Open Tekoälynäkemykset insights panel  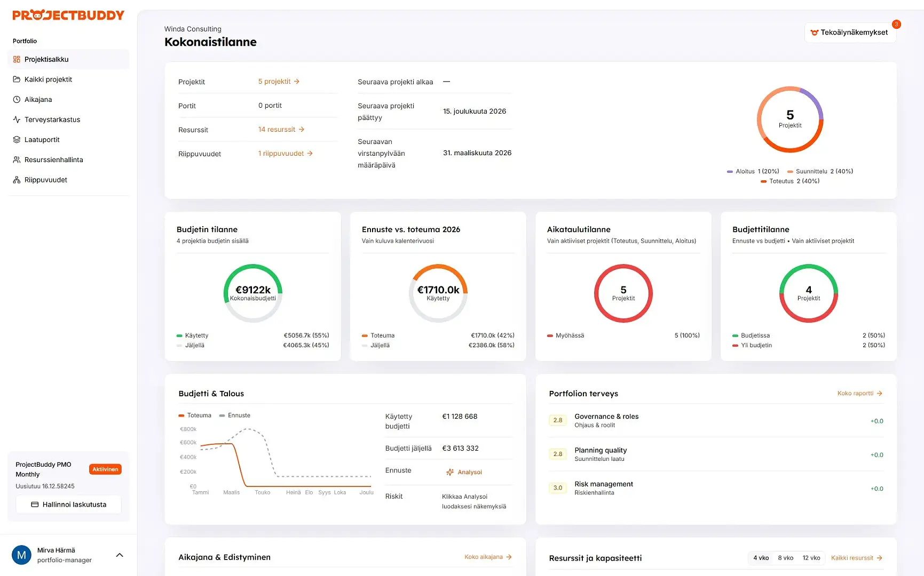pos(850,33)
